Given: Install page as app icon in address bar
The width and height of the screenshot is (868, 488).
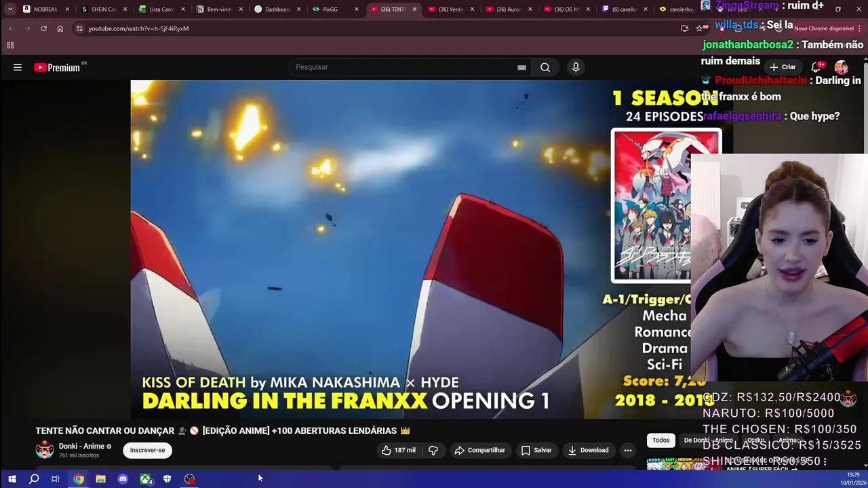Looking at the screenshot, I should (684, 28).
